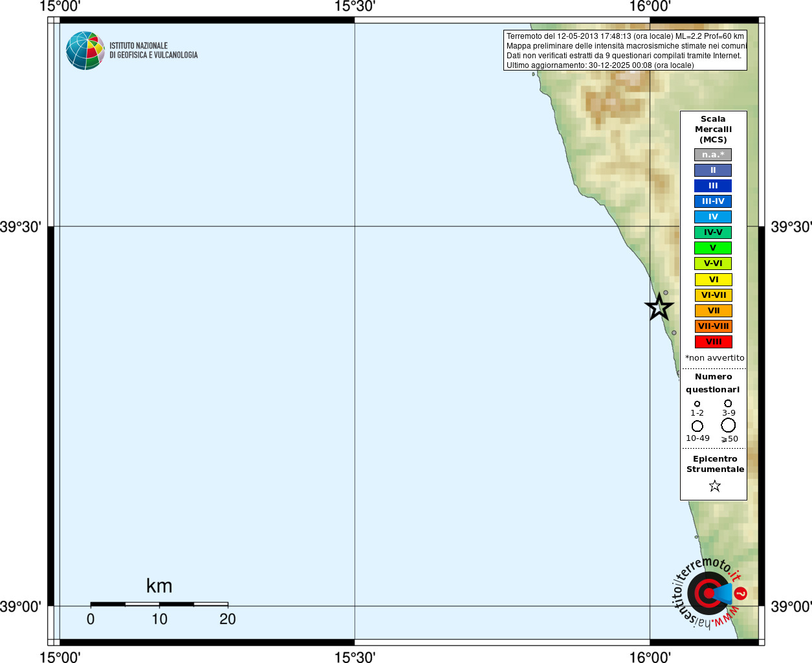
Task: Click the scale bar value 20
Action: point(228,620)
